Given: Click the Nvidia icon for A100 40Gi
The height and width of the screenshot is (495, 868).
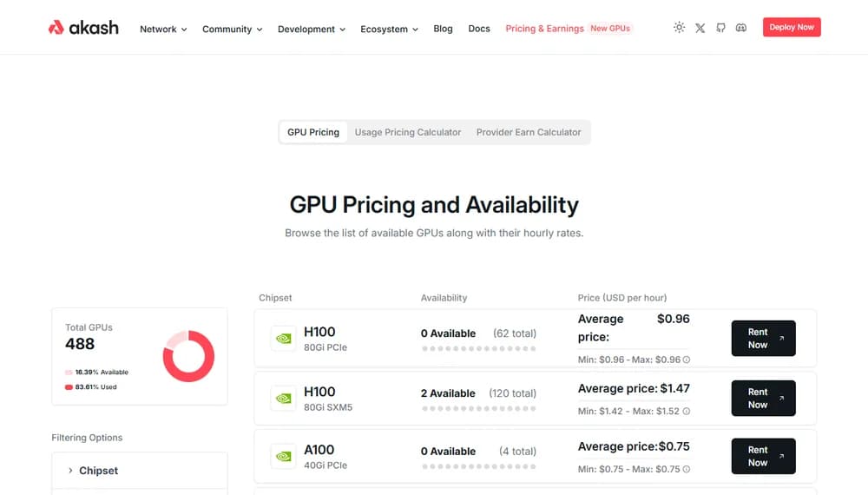Looking at the screenshot, I should tap(283, 457).
